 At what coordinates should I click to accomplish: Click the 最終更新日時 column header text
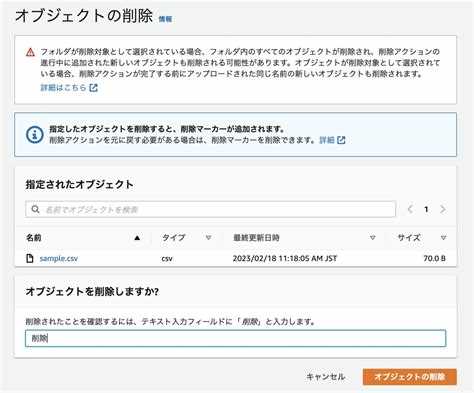256,238
